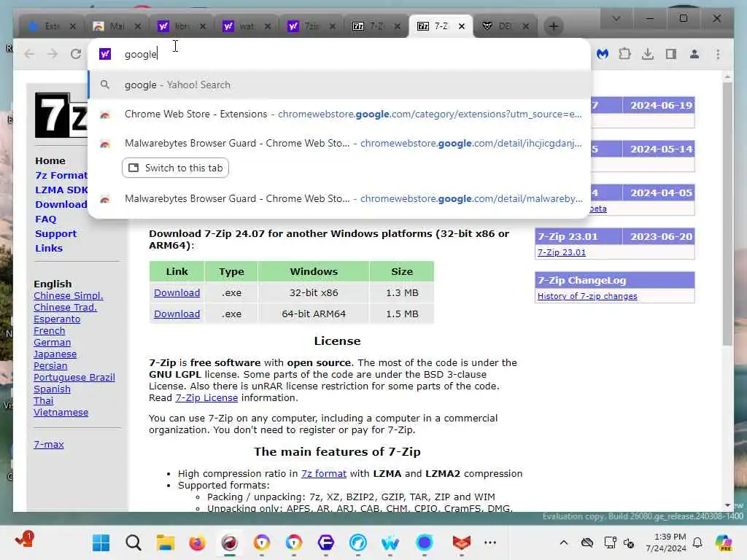Click the Switch to this tab button
747x560 pixels.
[x=175, y=168]
